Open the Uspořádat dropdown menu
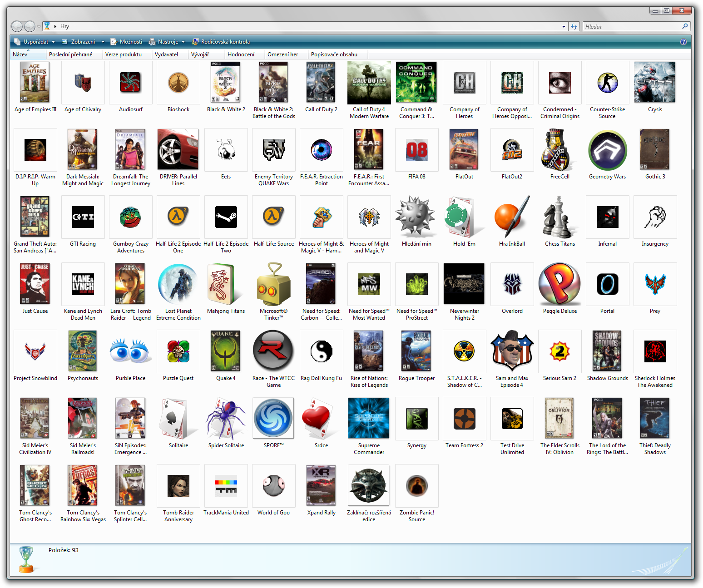The height and width of the screenshot is (588, 703). click(x=35, y=42)
